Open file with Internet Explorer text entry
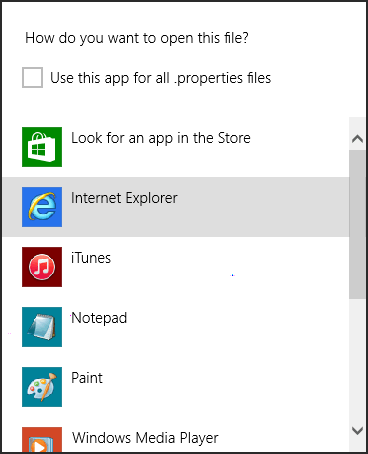Image resolution: width=368 pixels, height=454 pixels. tap(124, 198)
